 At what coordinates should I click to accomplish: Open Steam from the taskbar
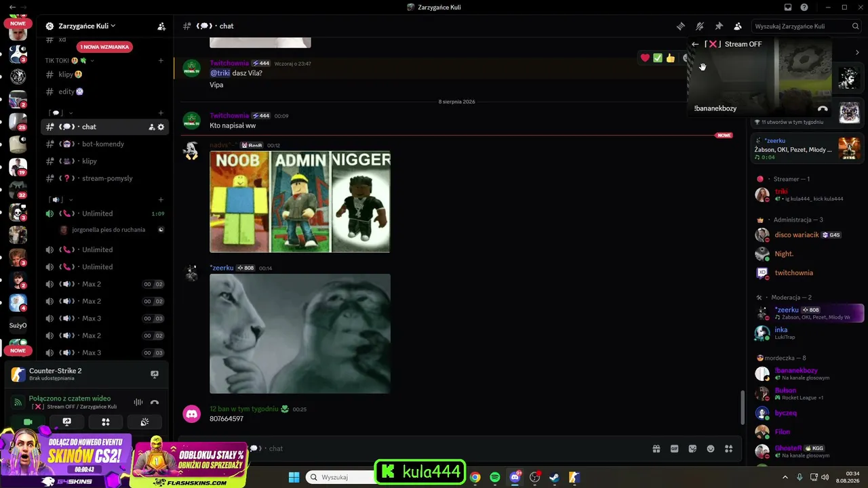[554, 477]
